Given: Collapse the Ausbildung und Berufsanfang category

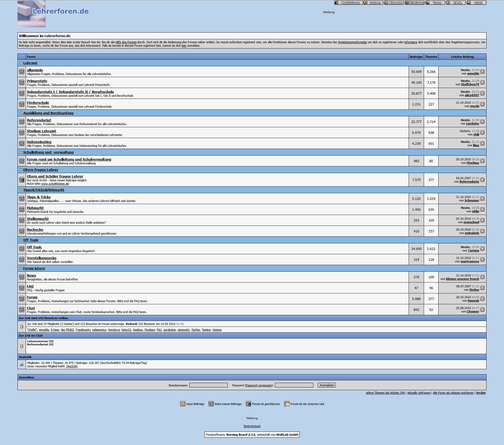Looking at the screenshot, I should [x=21, y=113].
